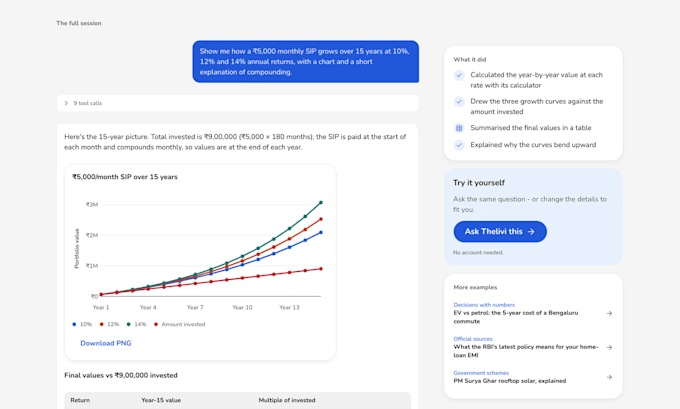680x409 pixels.
Task: Toggle the Amount invested legend entry
Action: tap(180, 324)
